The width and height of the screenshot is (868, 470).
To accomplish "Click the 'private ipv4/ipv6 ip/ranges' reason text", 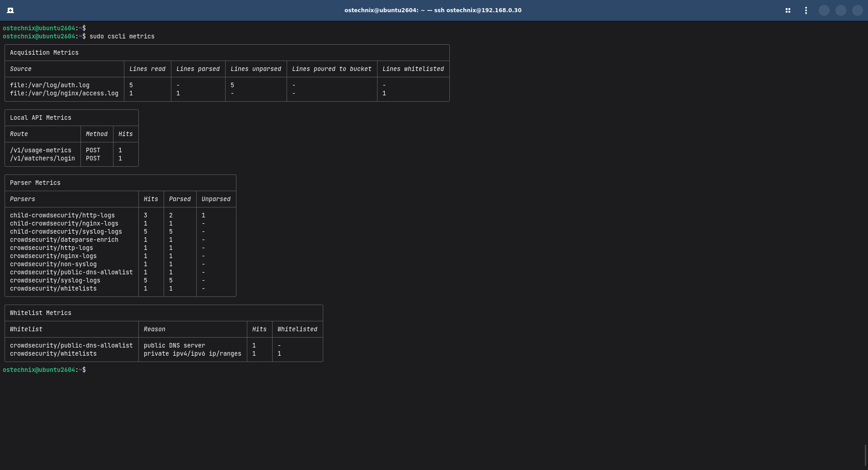I will [x=193, y=354].
